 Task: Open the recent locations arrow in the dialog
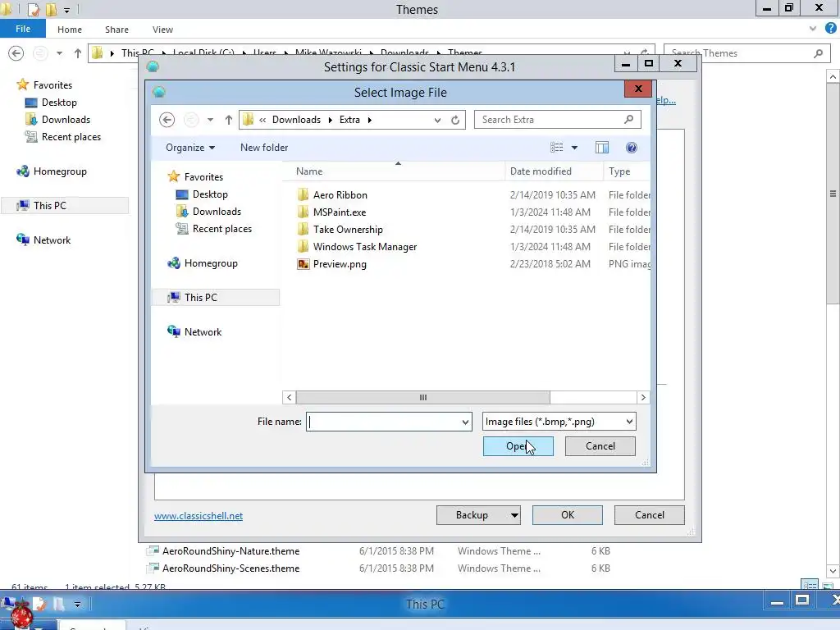click(211, 120)
